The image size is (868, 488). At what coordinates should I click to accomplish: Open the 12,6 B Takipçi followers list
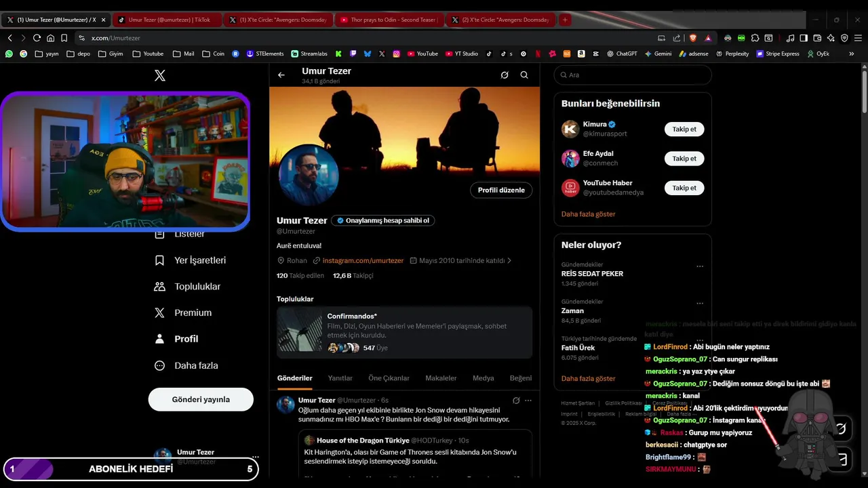(x=353, y=276)
